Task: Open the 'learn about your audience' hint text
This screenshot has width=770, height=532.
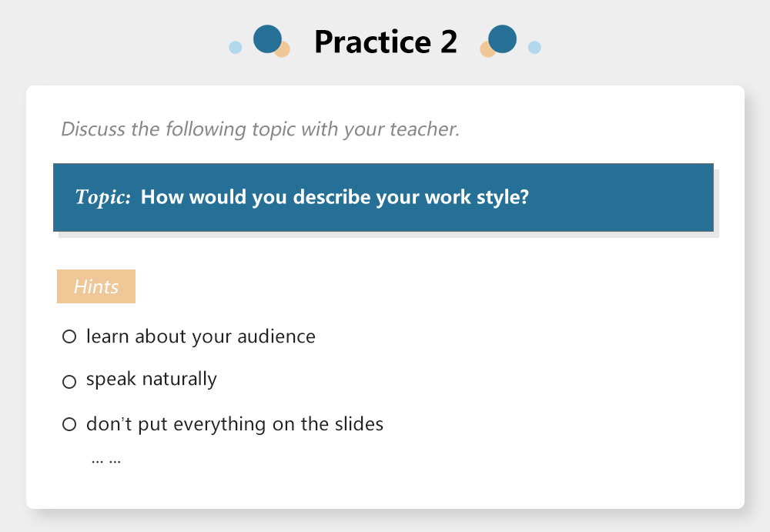Action: [200, 336]
